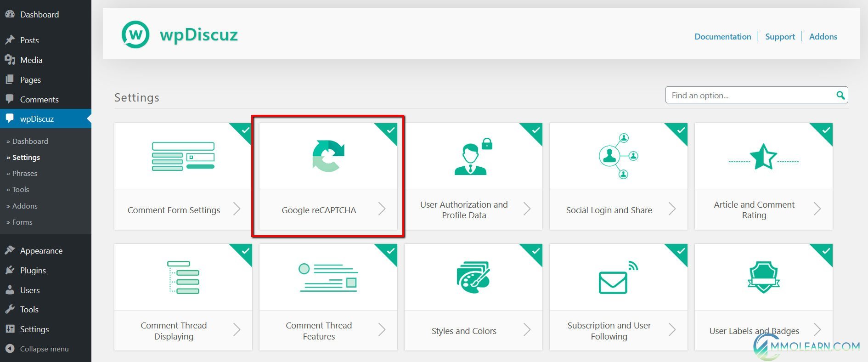The width and height of the screenshot is (868, 362).
Task: Open Comment Thread Features label text
Action: coord(319,331)
